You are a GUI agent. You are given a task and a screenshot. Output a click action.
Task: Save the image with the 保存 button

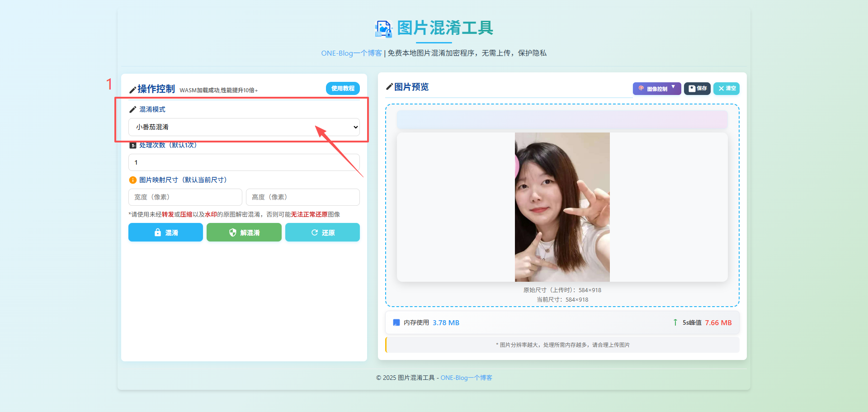pos(697,89)
